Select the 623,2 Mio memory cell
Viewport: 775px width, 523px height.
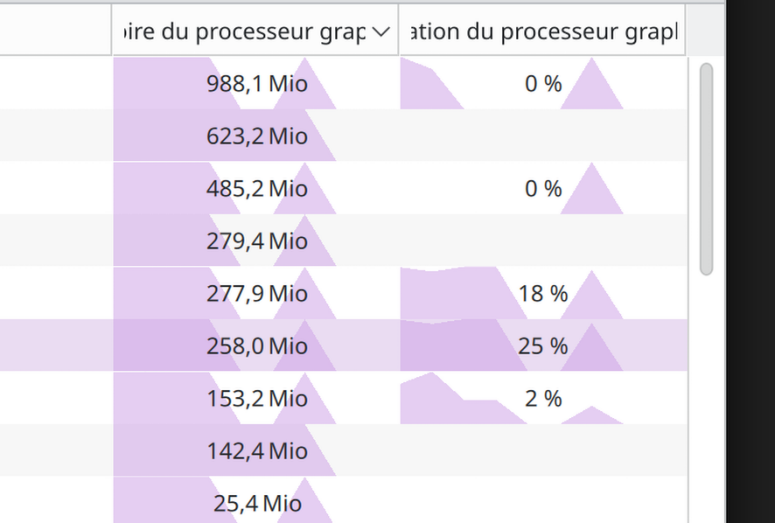click(257, 136)
